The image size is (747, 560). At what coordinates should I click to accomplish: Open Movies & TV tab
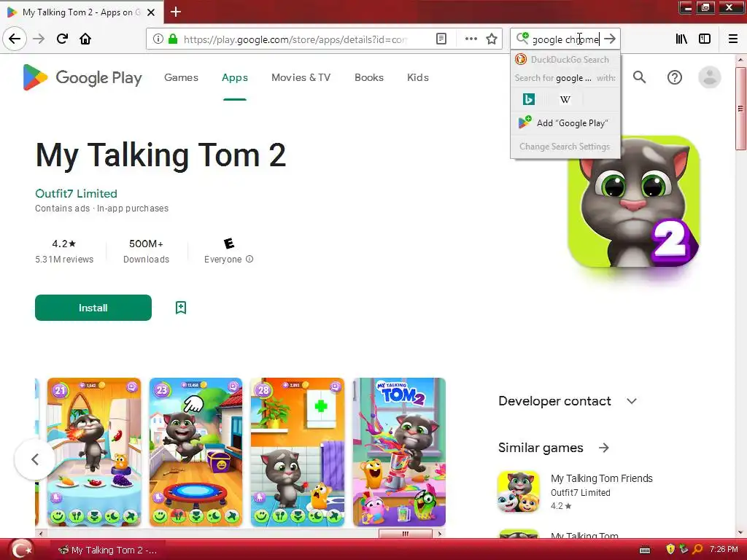click(x=301, y=77)
